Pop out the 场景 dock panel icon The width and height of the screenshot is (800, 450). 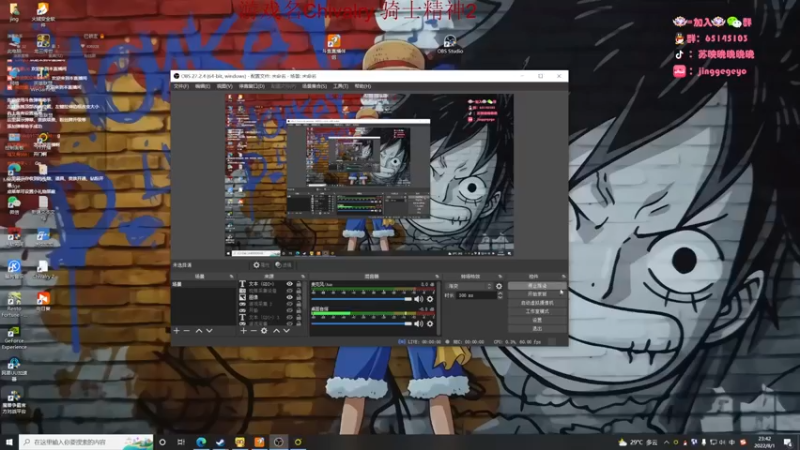pyautogui.click(x=232, y=277)
